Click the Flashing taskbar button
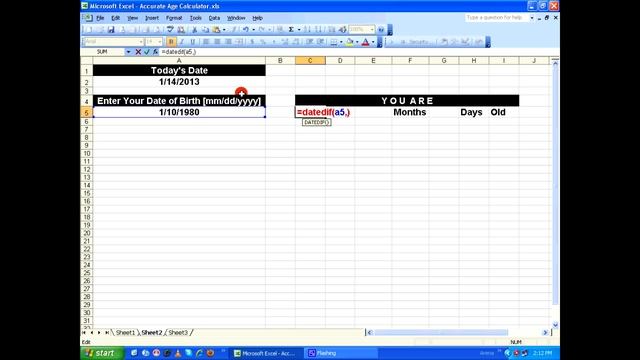 [x=341, y=353]
